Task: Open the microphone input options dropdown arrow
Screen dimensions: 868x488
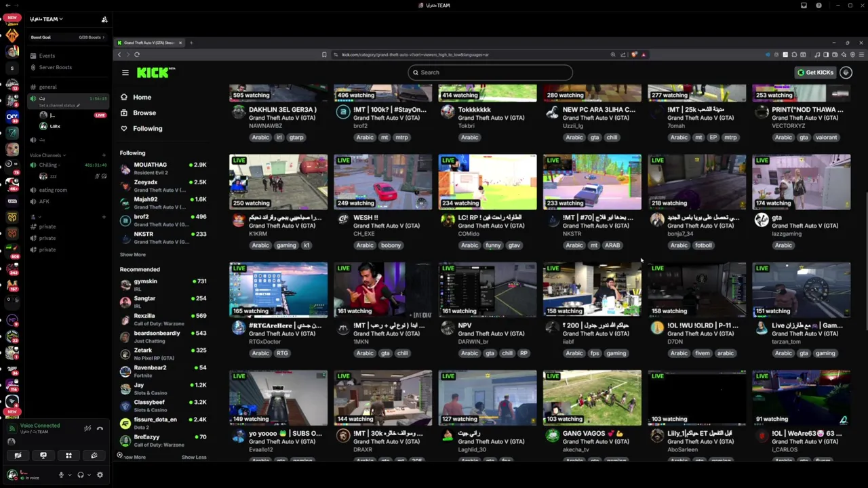Action: (68, 475)
